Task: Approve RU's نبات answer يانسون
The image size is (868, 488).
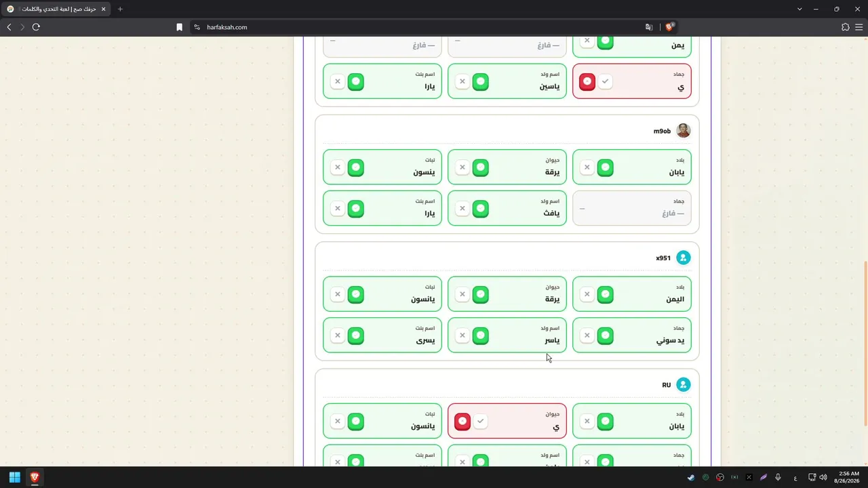Action: tap(356, 422)
